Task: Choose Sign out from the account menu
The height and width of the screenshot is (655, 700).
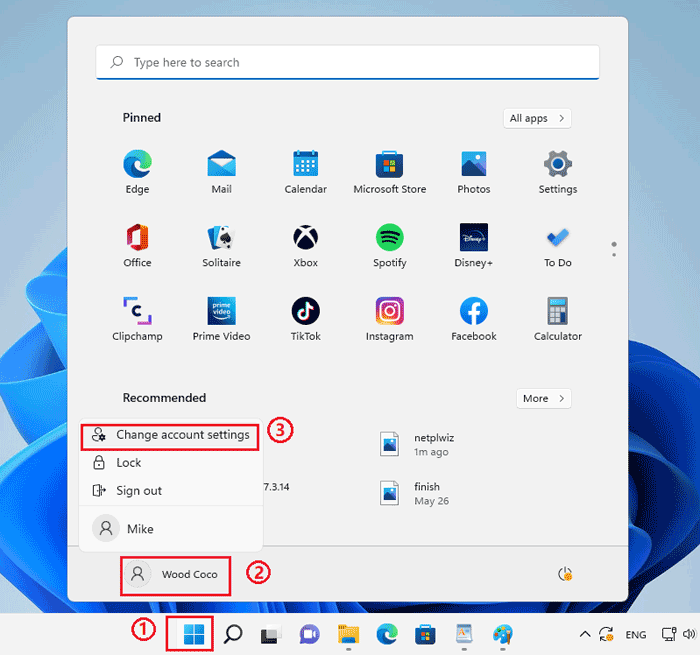Action: [x=170, y=491]
